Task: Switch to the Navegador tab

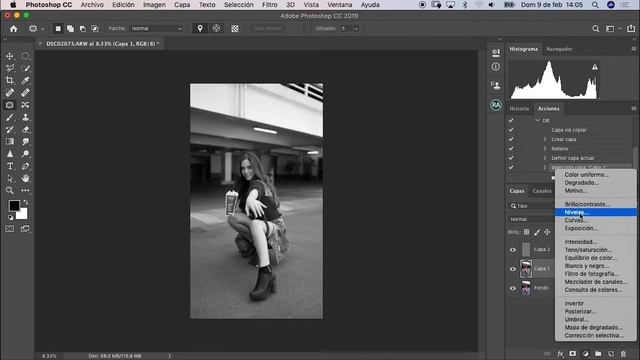Action: 559,49
